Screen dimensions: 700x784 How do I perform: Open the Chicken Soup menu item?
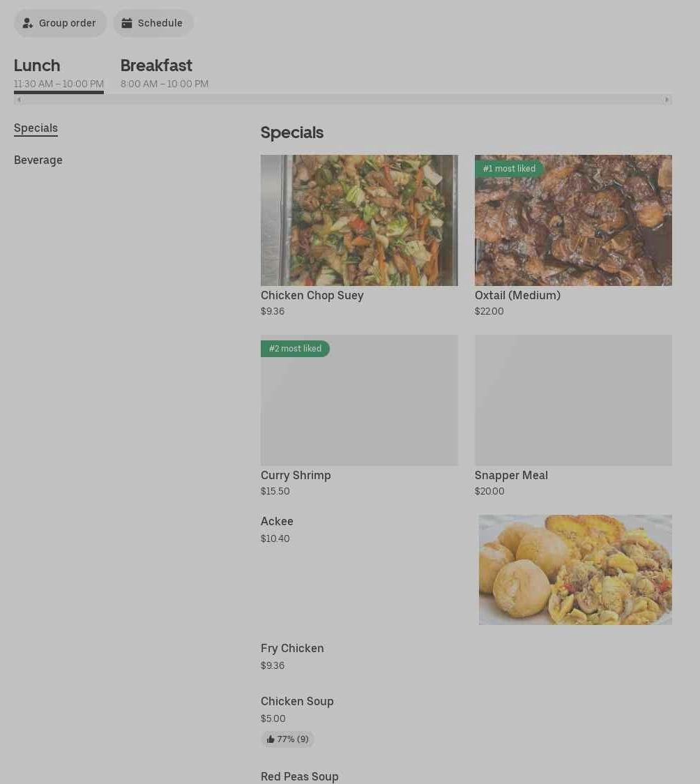(x=297, y=702)
